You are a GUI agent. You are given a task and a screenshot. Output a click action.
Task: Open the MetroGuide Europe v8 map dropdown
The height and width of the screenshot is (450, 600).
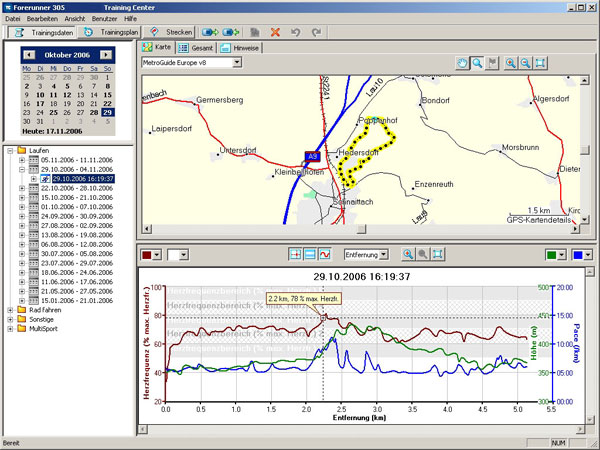[237, 63]
